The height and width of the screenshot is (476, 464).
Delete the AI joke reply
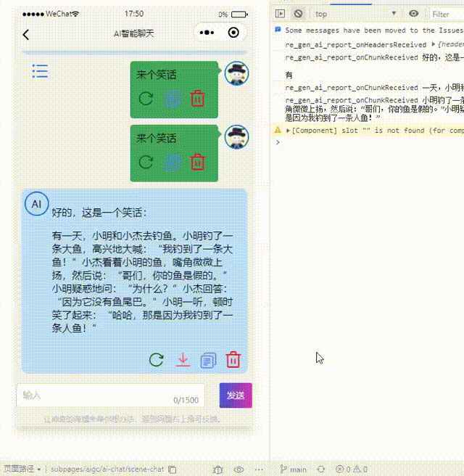click(x=233, y=359)
